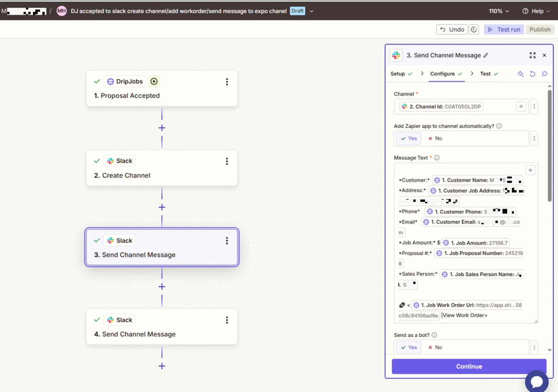
Task: Click the rename pencil icon beside step title
Action: point(486,55)
